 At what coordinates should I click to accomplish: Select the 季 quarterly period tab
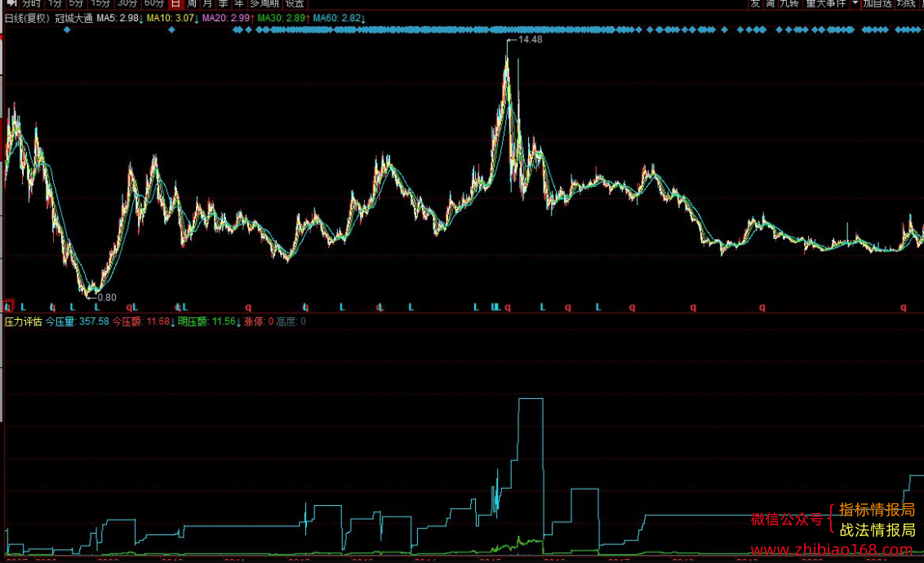(224, 3)
